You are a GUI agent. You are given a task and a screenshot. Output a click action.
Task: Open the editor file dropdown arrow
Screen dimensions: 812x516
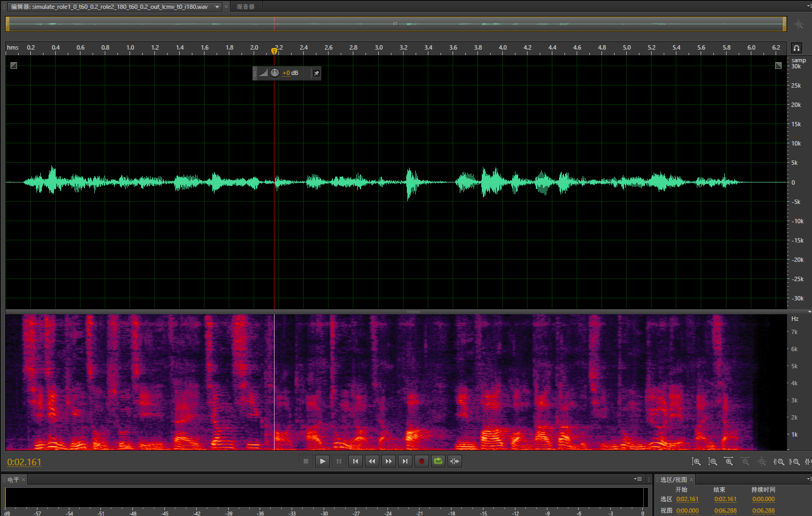click(x=217, y=7)
